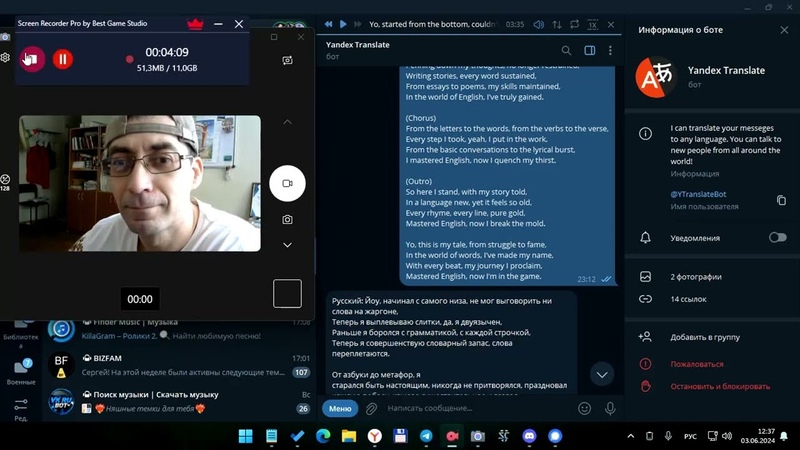This screenshot has width=800, height=450.
Task: Open File Explorer from the taskbar
Action: click(x=349, y=436)
